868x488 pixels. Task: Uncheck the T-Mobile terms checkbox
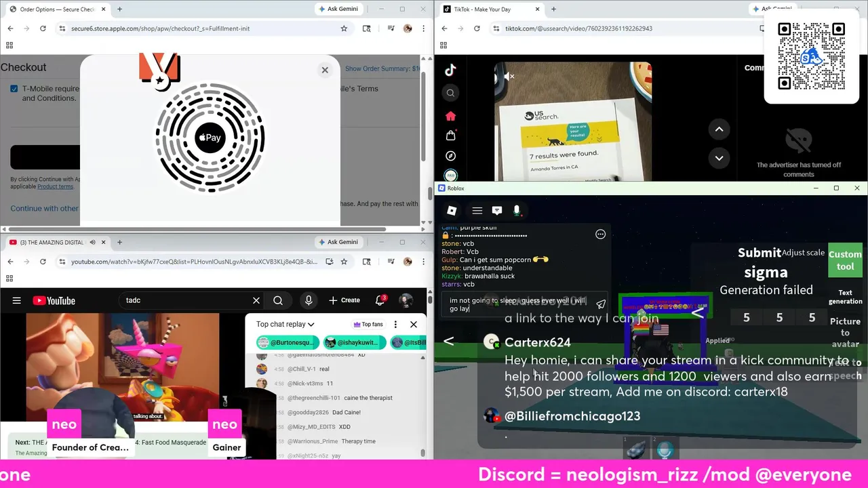pos(14,89)
